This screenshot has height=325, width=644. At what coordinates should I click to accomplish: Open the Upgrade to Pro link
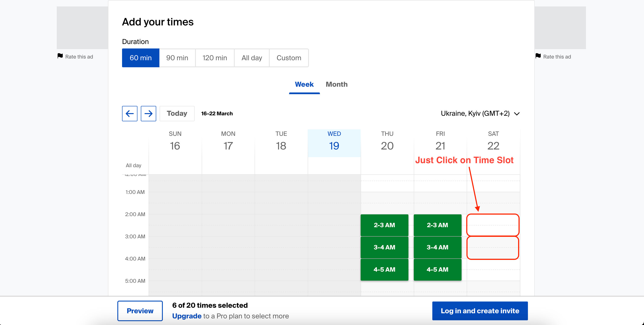(187, 316)
